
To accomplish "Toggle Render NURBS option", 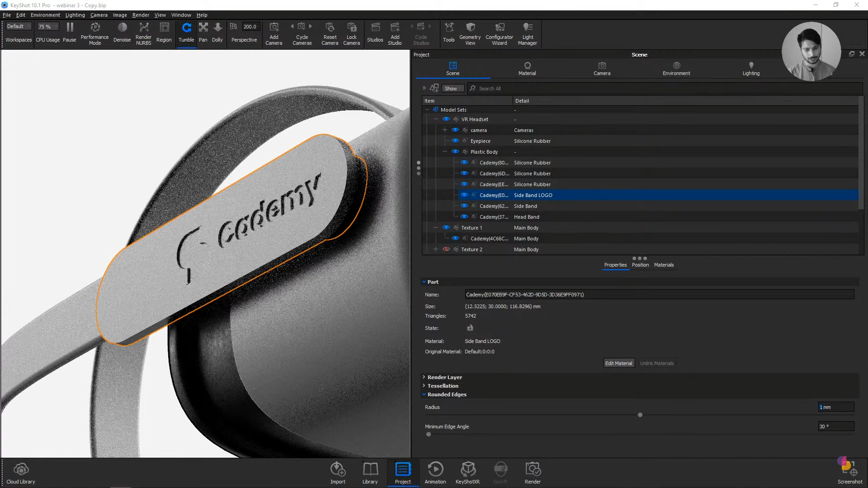I will 144,33.
